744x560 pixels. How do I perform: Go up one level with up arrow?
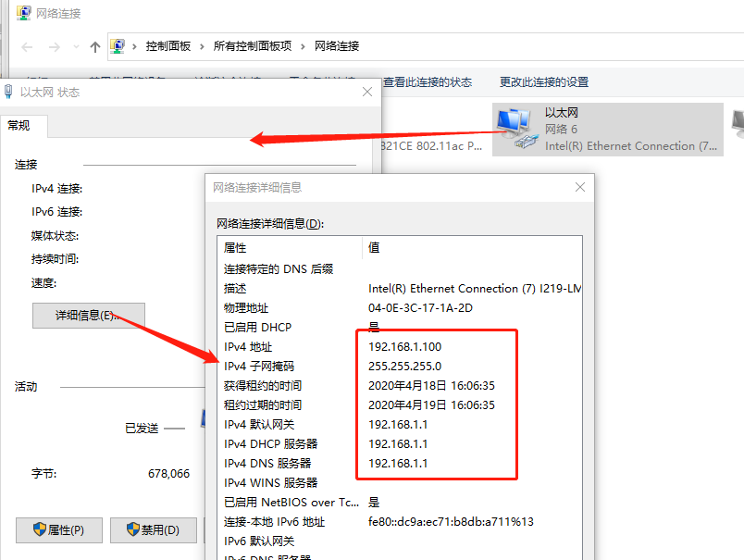[x=94, y=46]
